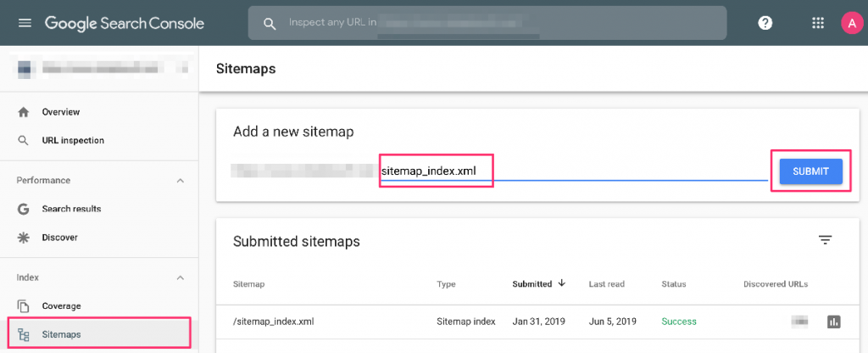Collapse the Performance section
Viewport: 868px width, 353px height.
(180, 181)
